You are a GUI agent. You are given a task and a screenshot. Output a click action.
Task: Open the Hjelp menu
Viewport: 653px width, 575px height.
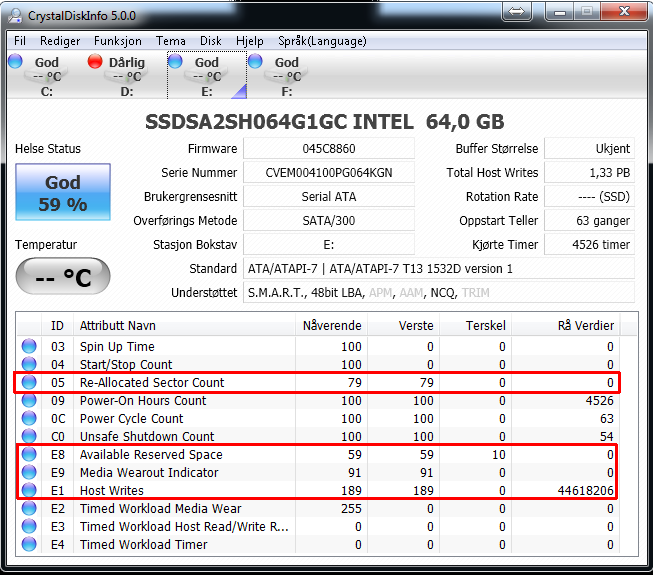click(249, 41)
